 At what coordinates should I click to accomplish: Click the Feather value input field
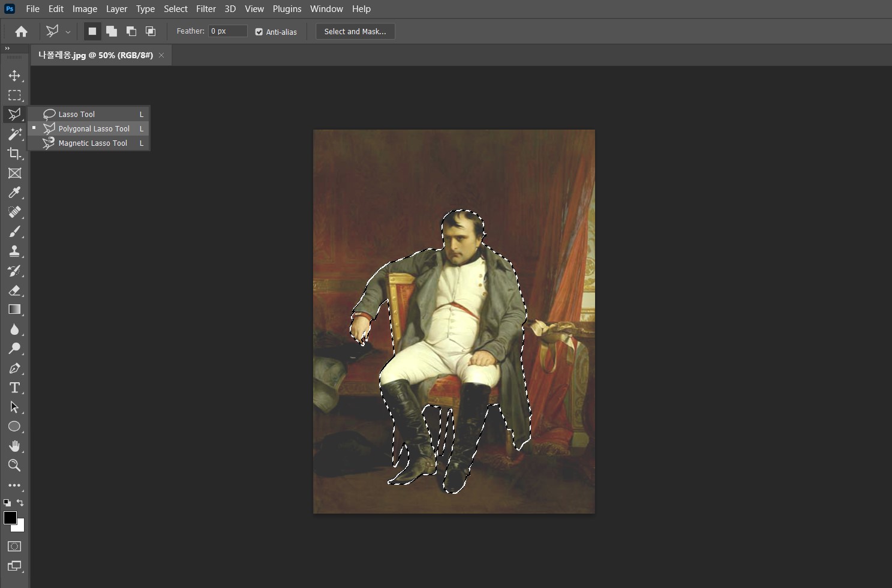click(x=227, y=31)
